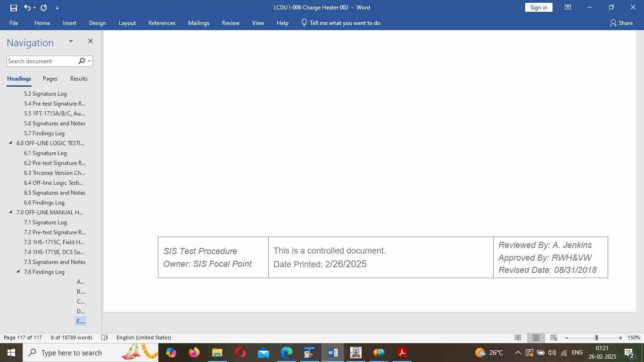This screenshot has width=644, height=362.
Task: Go to heading 5.4 Pre-test Signature
Action: point(55,104)
